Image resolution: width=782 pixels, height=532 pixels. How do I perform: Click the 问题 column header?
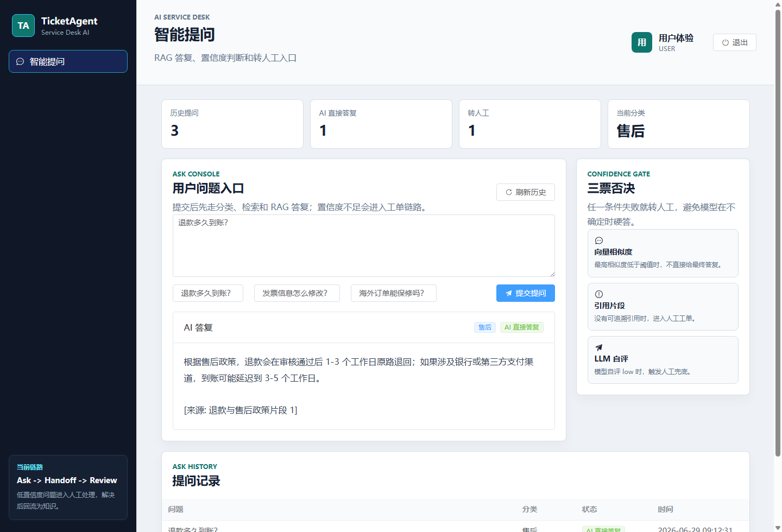point(175,509)
